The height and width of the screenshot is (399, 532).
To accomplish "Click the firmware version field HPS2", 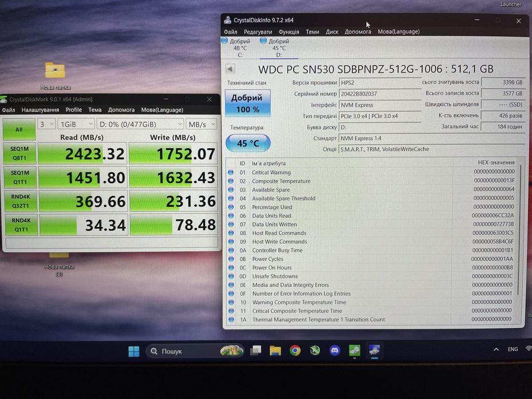I will (380, 83).
